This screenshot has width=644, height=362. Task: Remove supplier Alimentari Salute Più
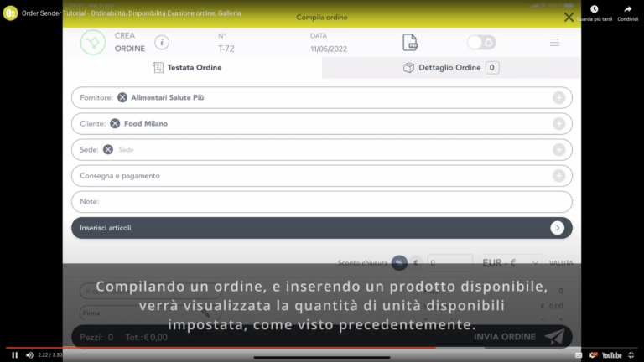point(122,98)
